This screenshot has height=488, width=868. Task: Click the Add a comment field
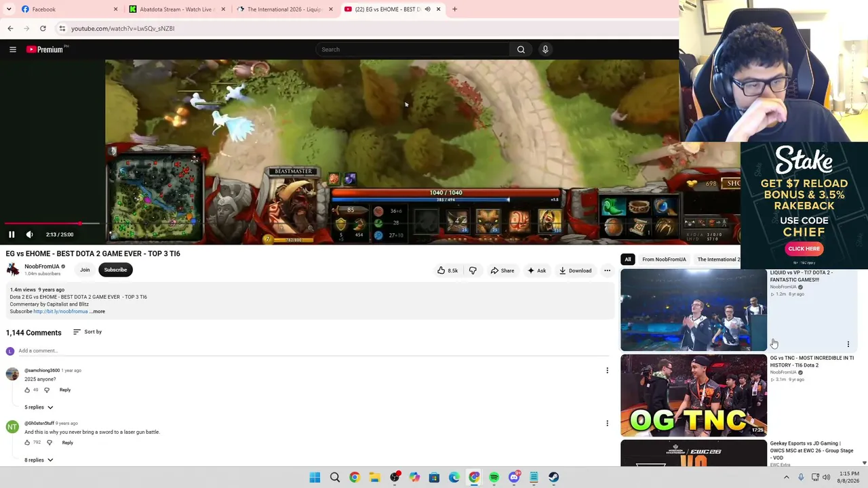coord(312,351)
